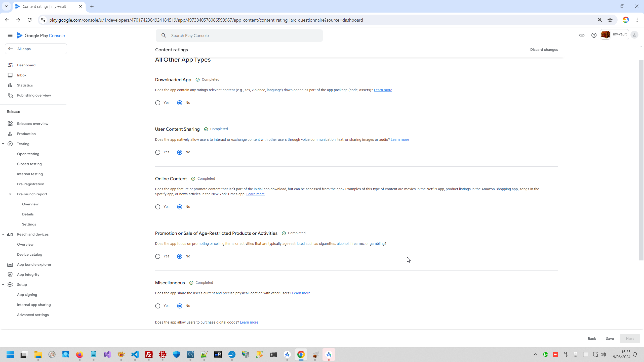Select No for Online Content question
This screenshot has height=362, width=644.
tap(180, 207)
